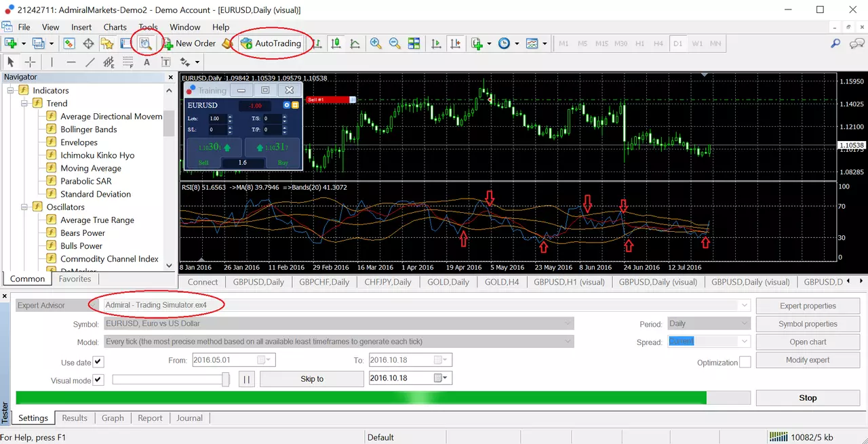Select the H1 timeframe button

639,43
